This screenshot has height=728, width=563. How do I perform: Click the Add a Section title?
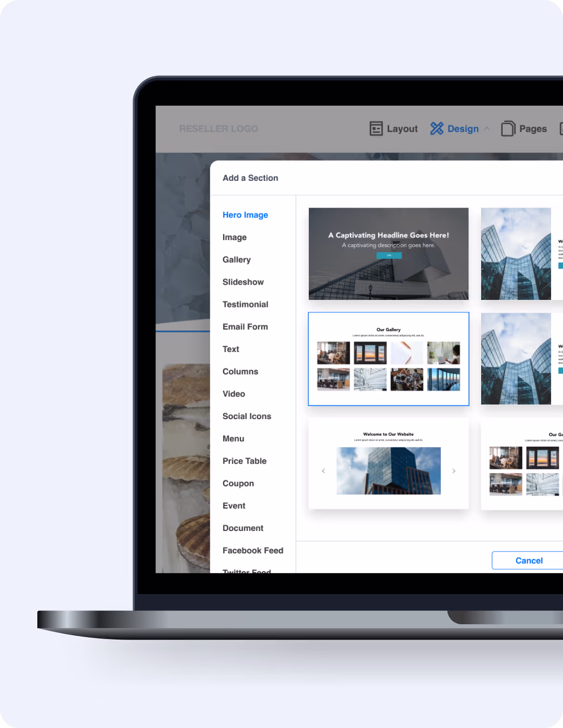click(x=250, y=178)
